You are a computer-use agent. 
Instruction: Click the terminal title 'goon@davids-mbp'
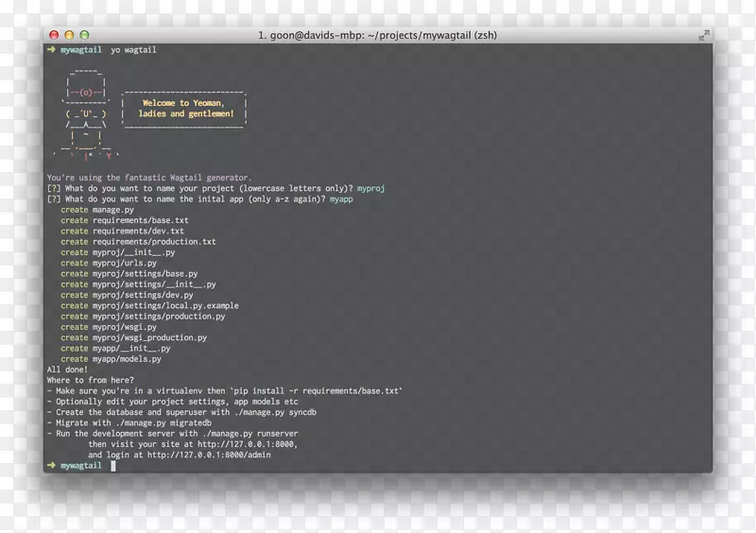pyautogui.click(x=316, y=35)
